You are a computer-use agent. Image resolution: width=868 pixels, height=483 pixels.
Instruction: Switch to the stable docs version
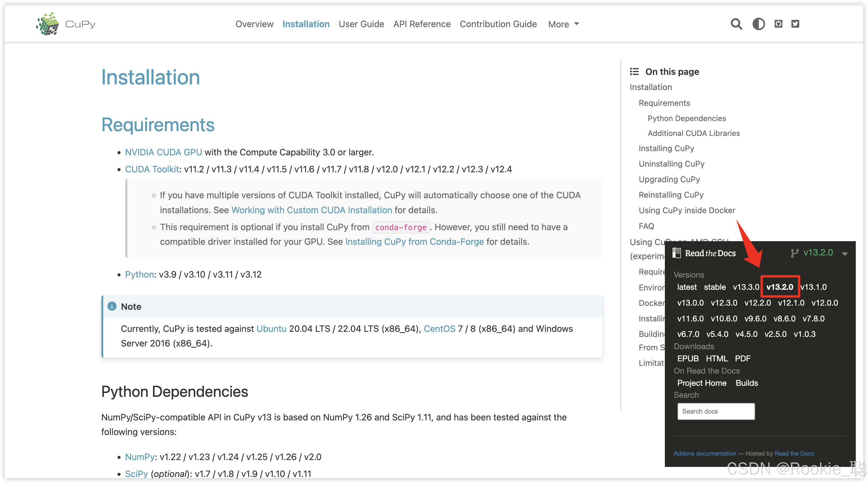pyautogui.click(x=714, y=287)
